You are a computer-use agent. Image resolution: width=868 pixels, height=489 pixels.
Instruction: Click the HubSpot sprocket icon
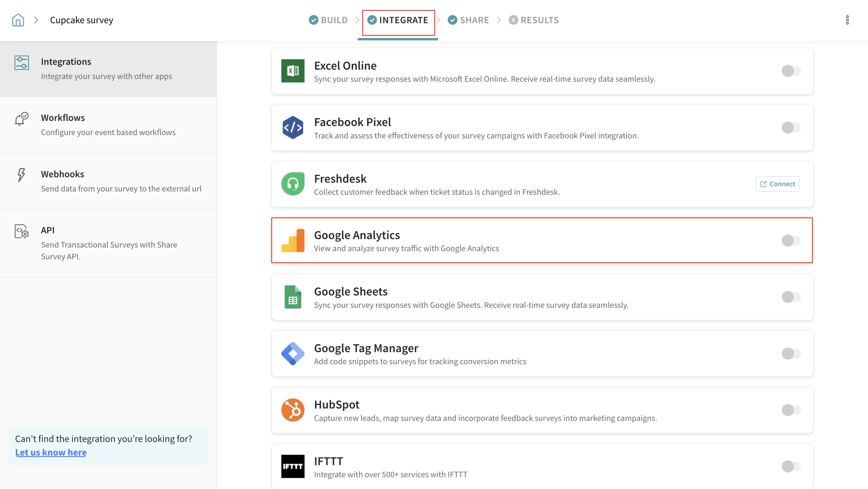pyautogui.click(x=292, y=410)
